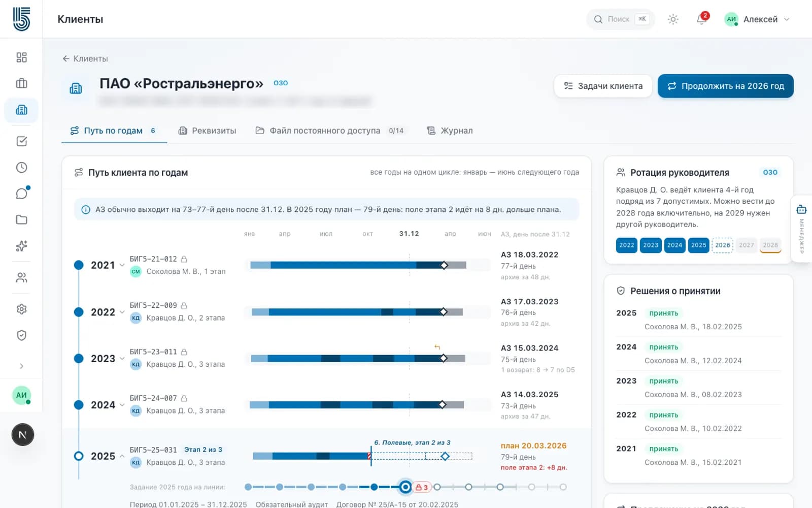812x508 pixels.
Task: Expand the 2021 year row chevron
Action: pos(122,265)
